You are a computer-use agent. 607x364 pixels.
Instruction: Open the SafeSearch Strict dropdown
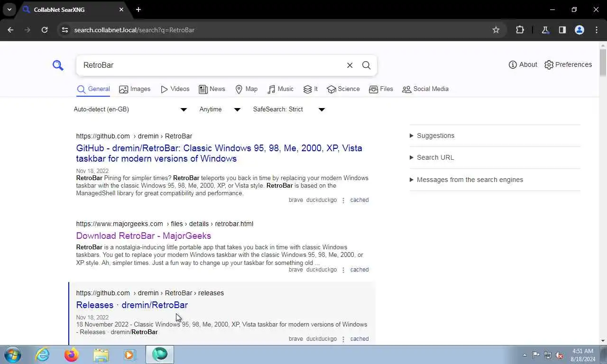click(289, 109)
